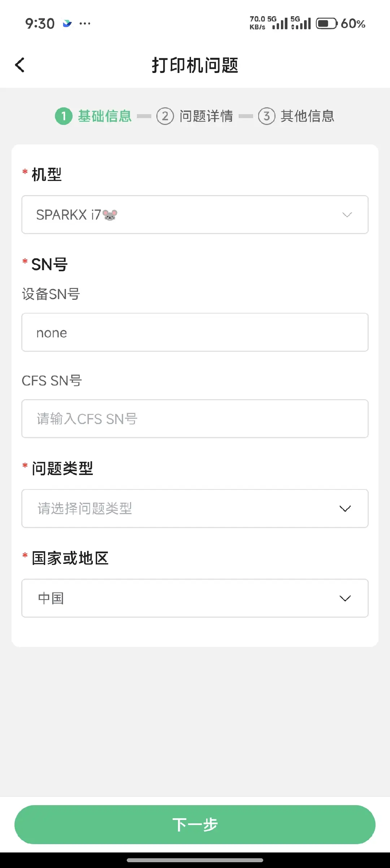
Task: Tap the home gesture bar
Action: tap(195, 860)
